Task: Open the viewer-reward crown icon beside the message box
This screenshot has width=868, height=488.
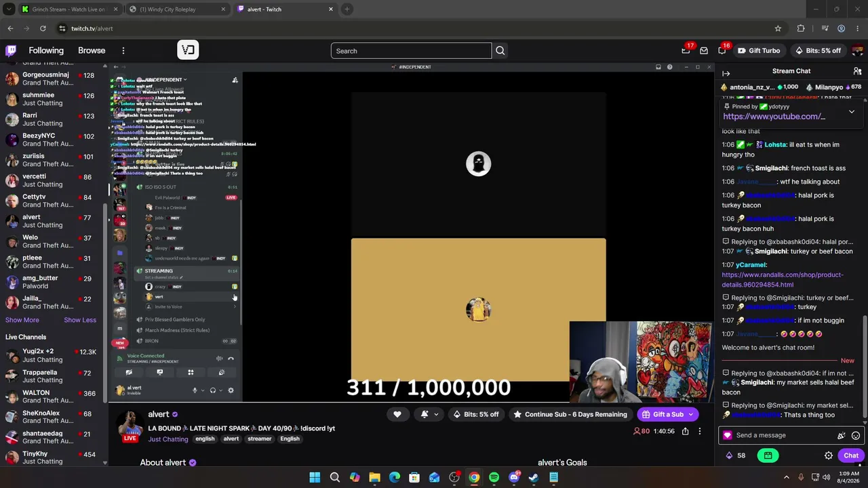Action: pyautogui.click(x=728, y=436)
